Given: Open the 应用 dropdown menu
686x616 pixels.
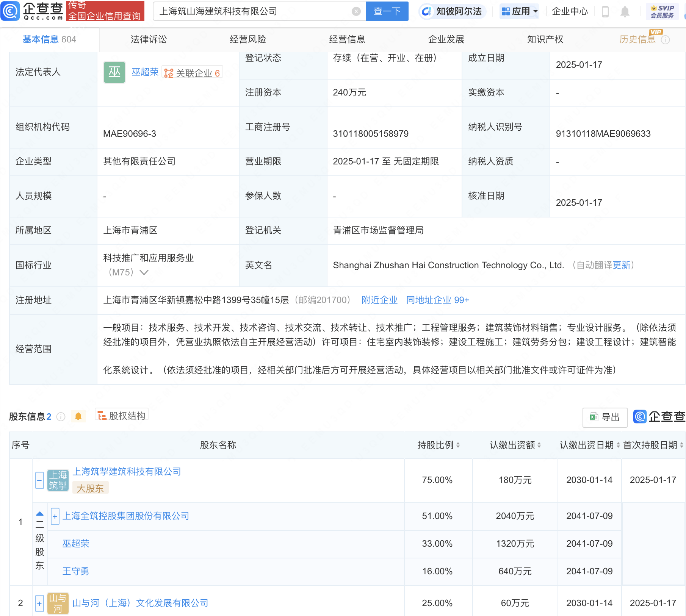Looking at the screenshot, I should point(519,11).
